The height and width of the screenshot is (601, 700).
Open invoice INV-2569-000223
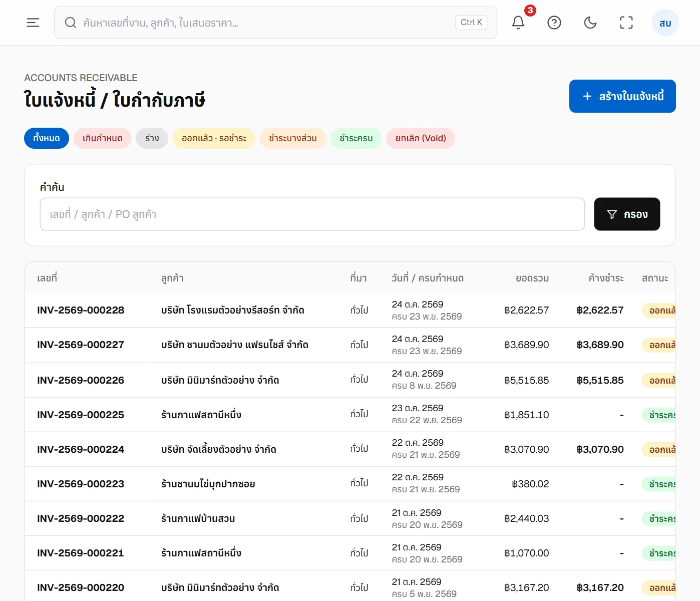[x=81, y=484]
